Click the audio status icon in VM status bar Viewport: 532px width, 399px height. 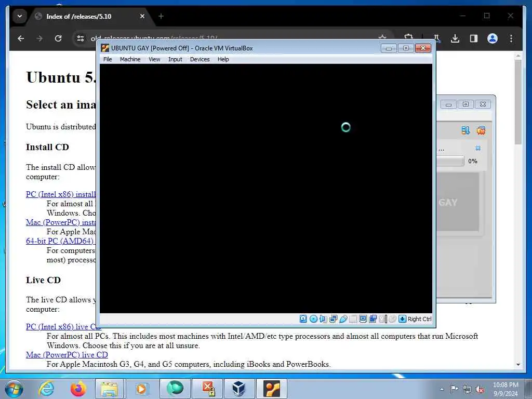pyautogui.click(x=323, y=319)
